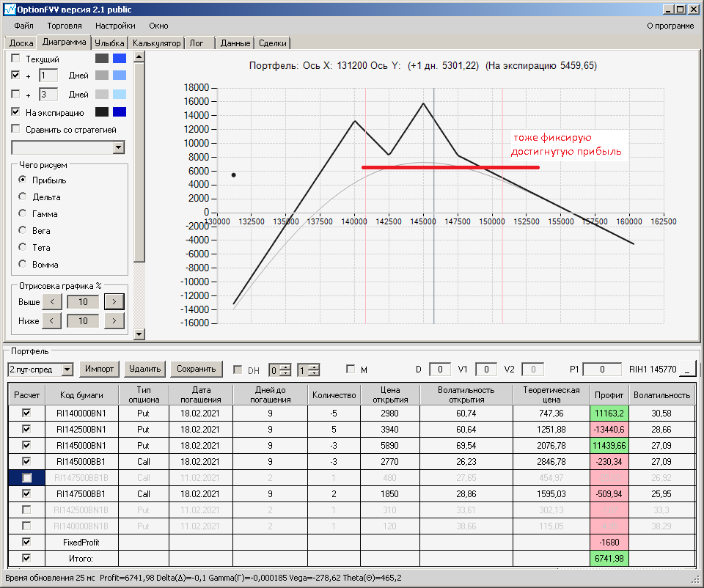Click the P1 value input field
This screenshot has width=704, height=588.
pyautogui.click(x=601, y=369)
